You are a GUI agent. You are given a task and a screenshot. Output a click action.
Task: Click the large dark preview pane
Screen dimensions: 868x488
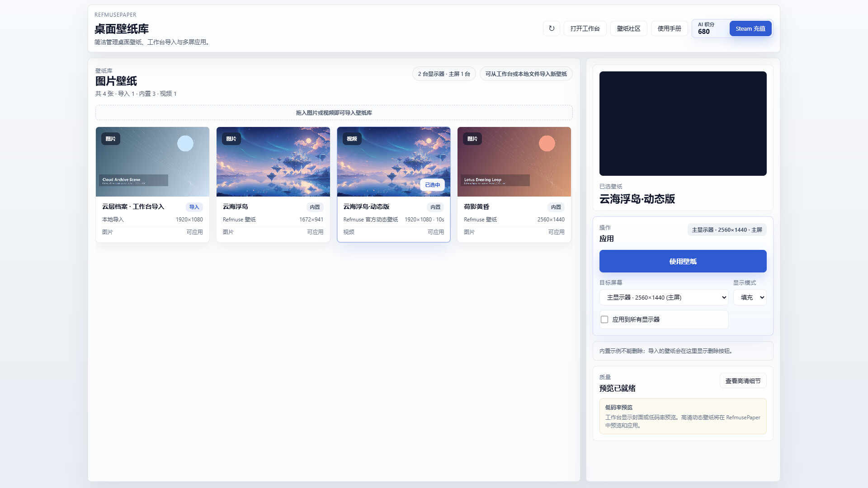683,123
